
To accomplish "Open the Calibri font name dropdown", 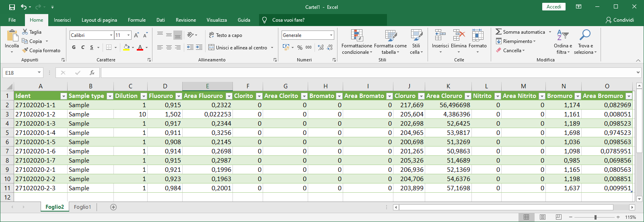I will pyautogui.click(x=111, y=35).
